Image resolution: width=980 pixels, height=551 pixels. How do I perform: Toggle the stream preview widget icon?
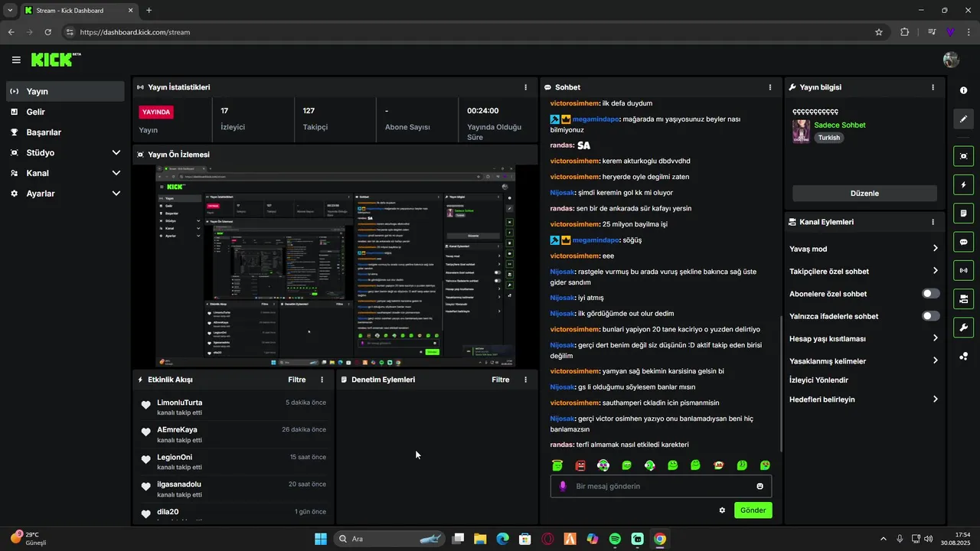pyautogui.click(x=963, y=156)
